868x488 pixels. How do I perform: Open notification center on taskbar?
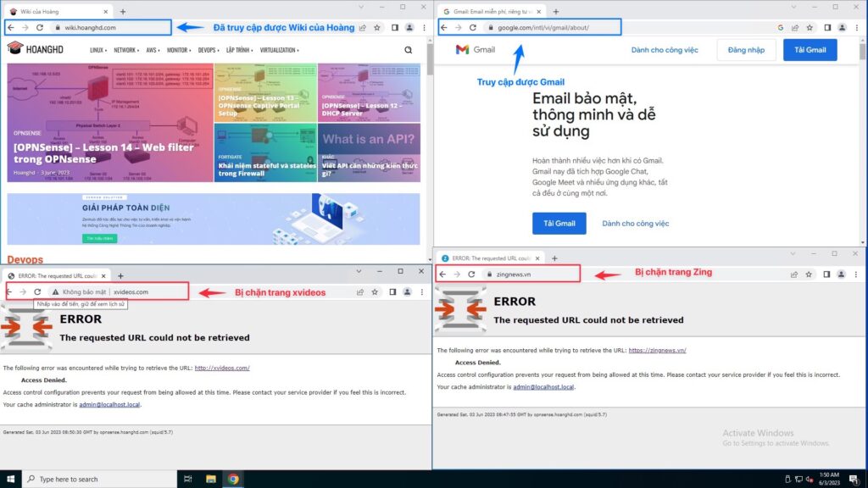pyautogui.click(x=854, y=480)
